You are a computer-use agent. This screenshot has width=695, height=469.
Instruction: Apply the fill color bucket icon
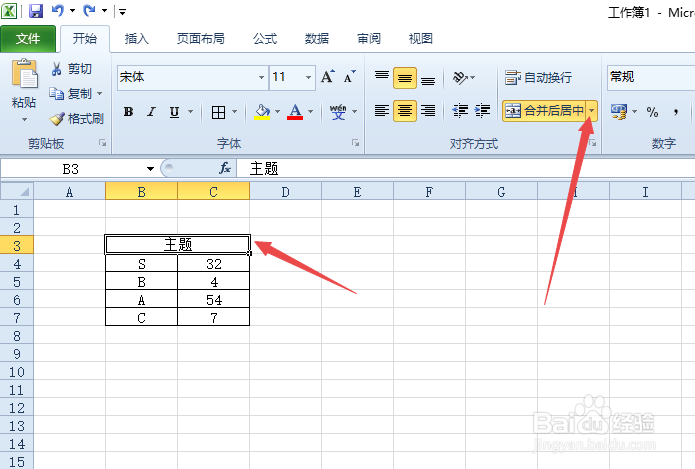point(262,112)
